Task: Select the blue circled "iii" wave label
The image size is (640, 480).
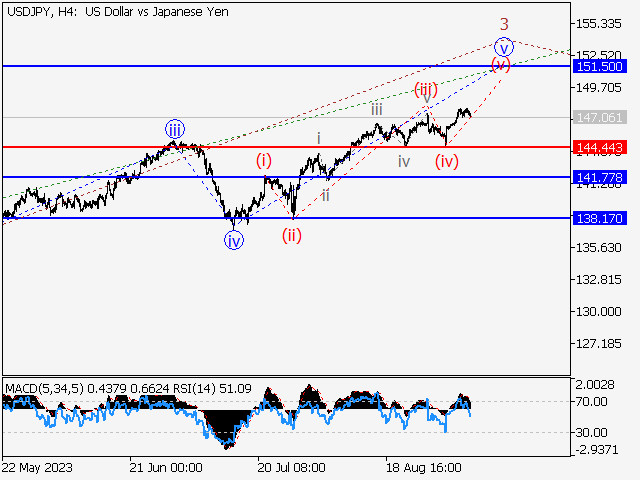Action: pos(175,130)
